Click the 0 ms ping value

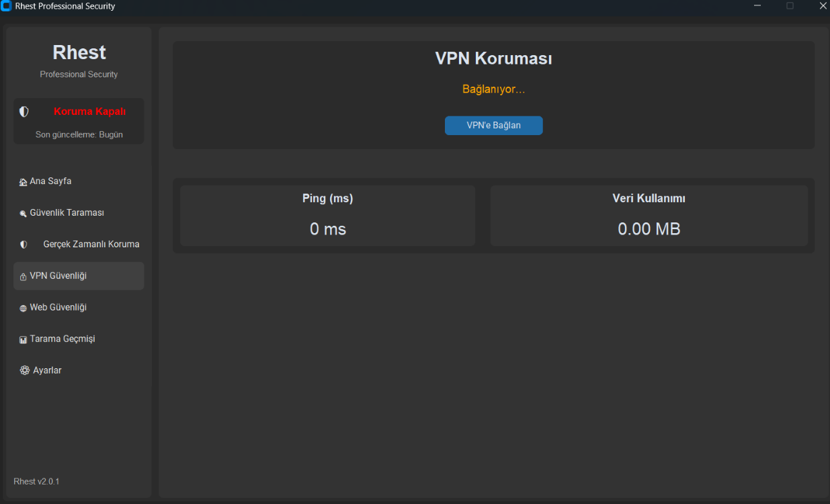pyautogui.click(x=328, y=229)
